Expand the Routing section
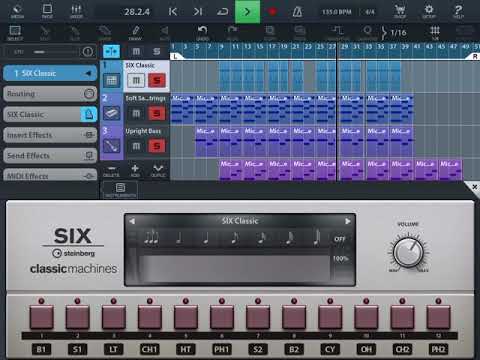Viewport: 480px width, 360px height. [50, 94]
